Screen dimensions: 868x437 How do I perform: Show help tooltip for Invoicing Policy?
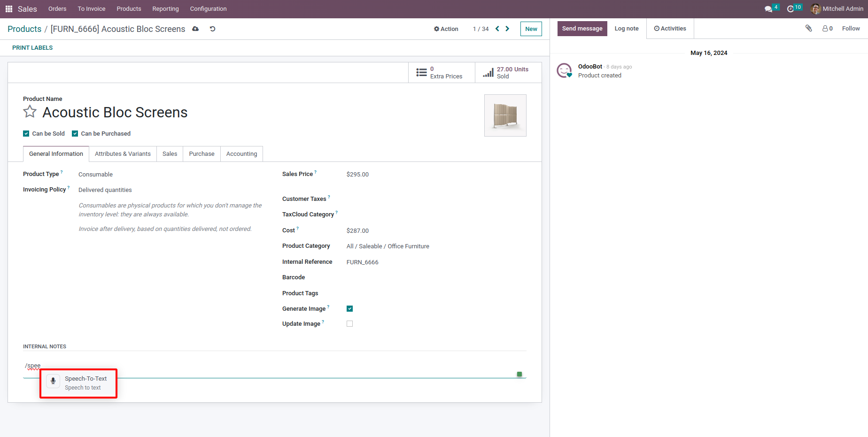point(69,187)
